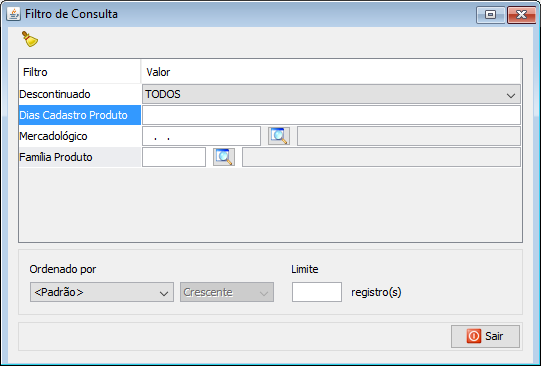541x366 pixels.
Task: Open the Crescente order dropdown
Action: coord(227,292)
